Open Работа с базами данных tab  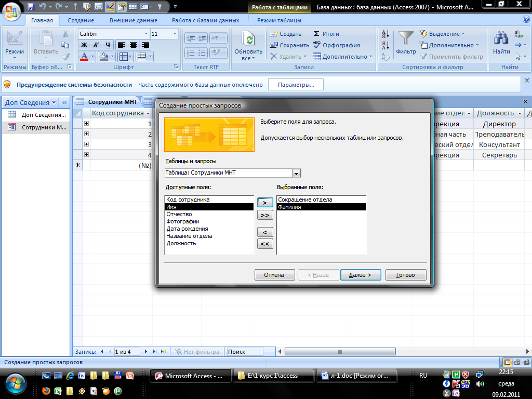[205, 20]
